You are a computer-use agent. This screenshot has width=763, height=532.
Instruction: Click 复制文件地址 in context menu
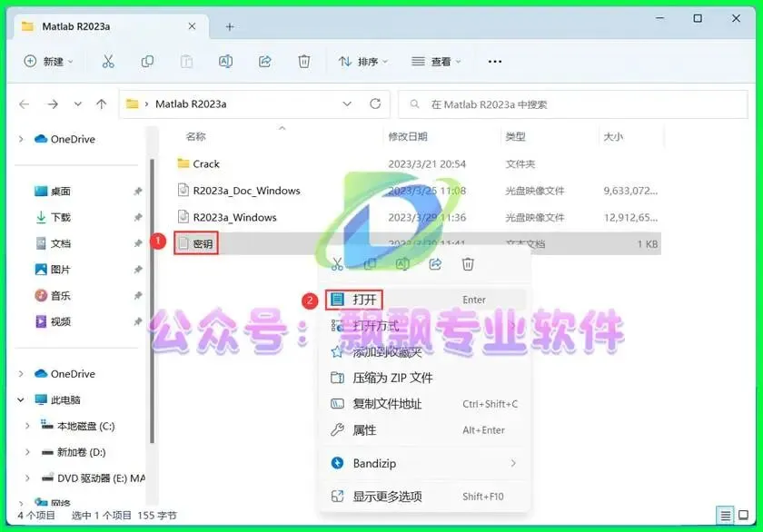[x=424, y=404]
